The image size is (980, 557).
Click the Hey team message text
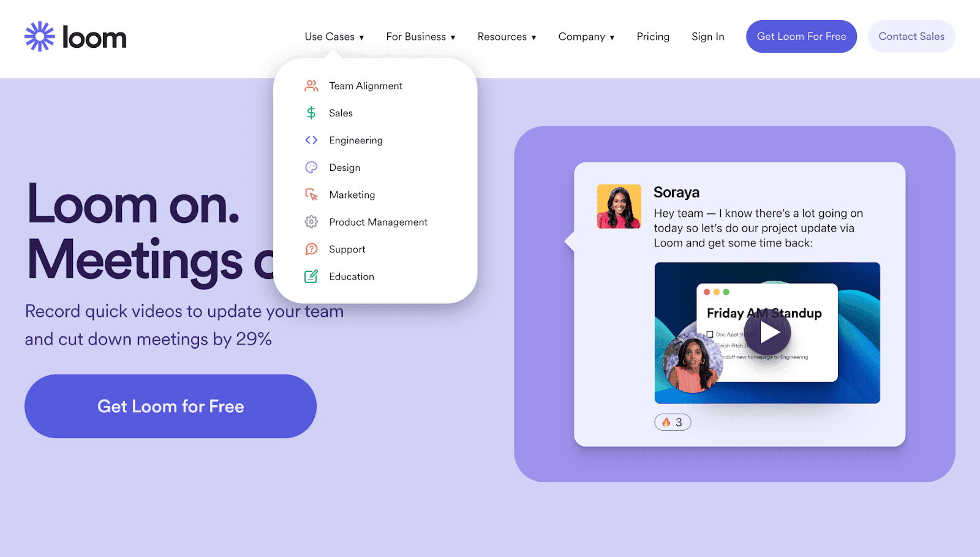(758, 228)
